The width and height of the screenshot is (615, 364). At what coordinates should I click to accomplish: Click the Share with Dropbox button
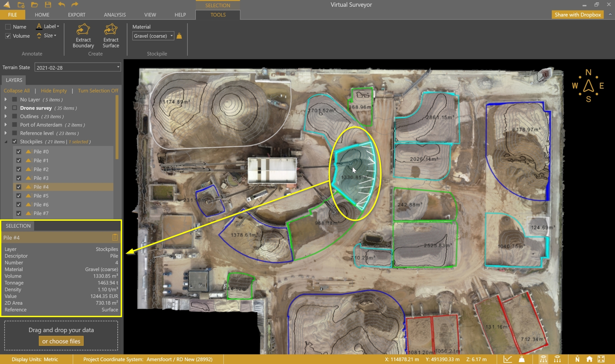577,14
